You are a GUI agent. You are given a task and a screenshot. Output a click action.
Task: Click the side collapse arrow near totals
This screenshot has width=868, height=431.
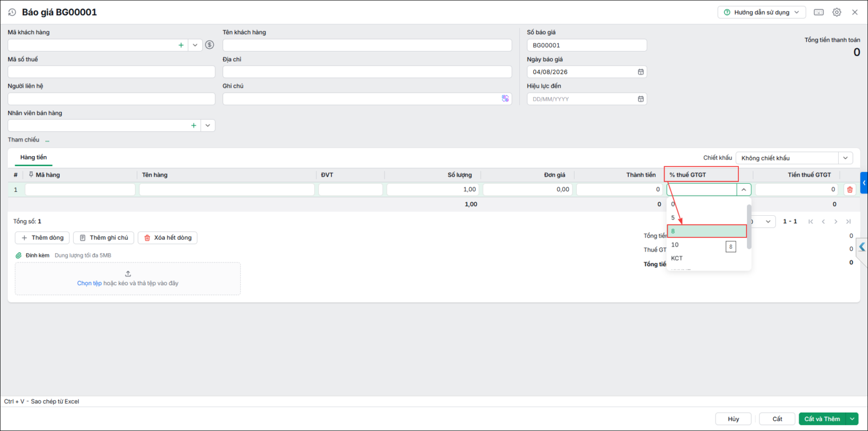862,247
